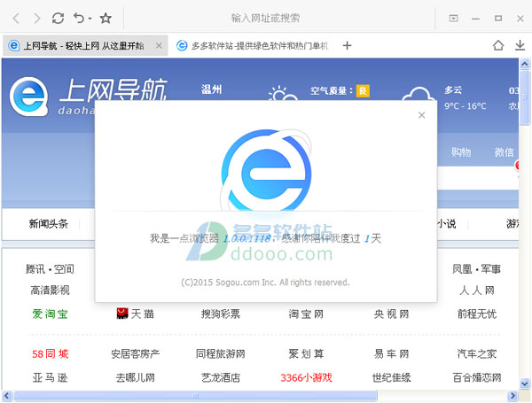Switch to the 上网导航 tab
532x403 pixels.
pyautogui.click(x=83, y=45)
